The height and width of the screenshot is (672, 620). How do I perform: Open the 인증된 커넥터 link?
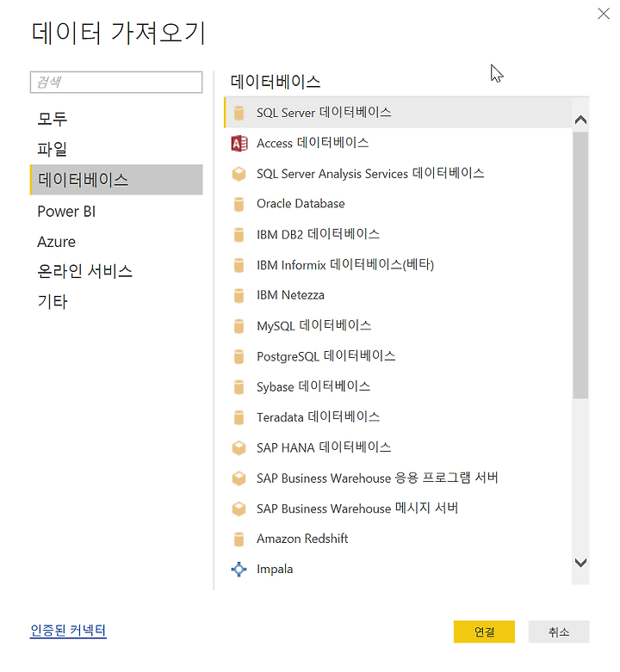click(68, 630)
